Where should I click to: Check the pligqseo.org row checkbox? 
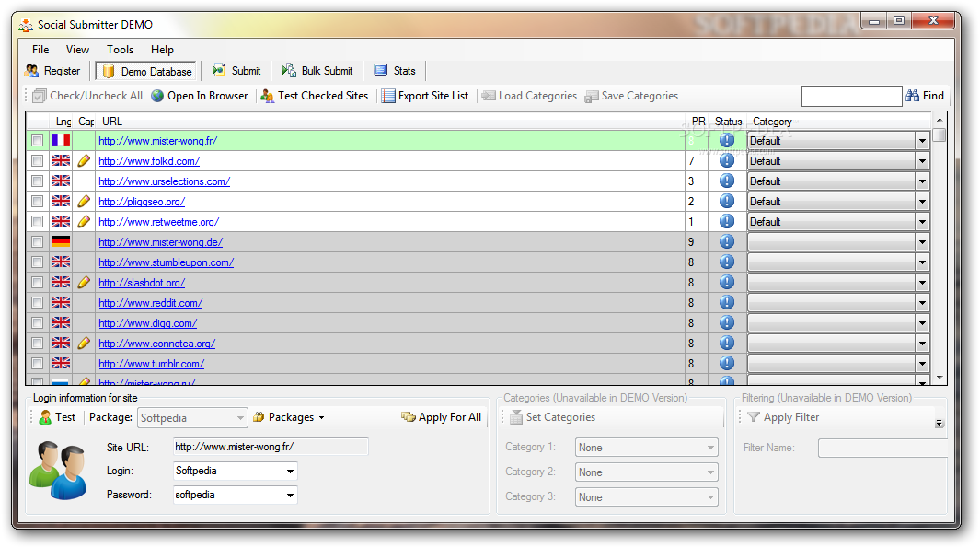click(x=38, y=202)
